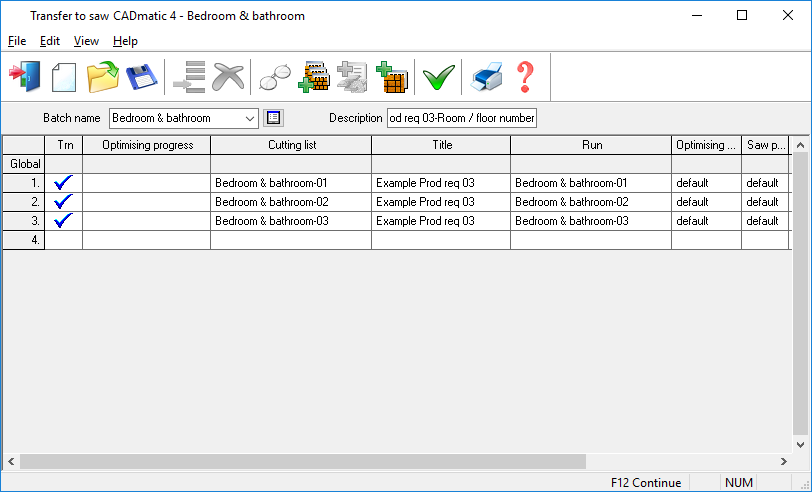Toggle the Trn checkmark for row 1

click(x=65, y=183)
